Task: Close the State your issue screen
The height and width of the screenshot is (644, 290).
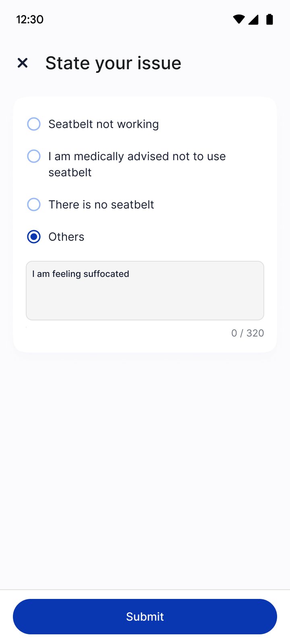Action: [23, 63]
